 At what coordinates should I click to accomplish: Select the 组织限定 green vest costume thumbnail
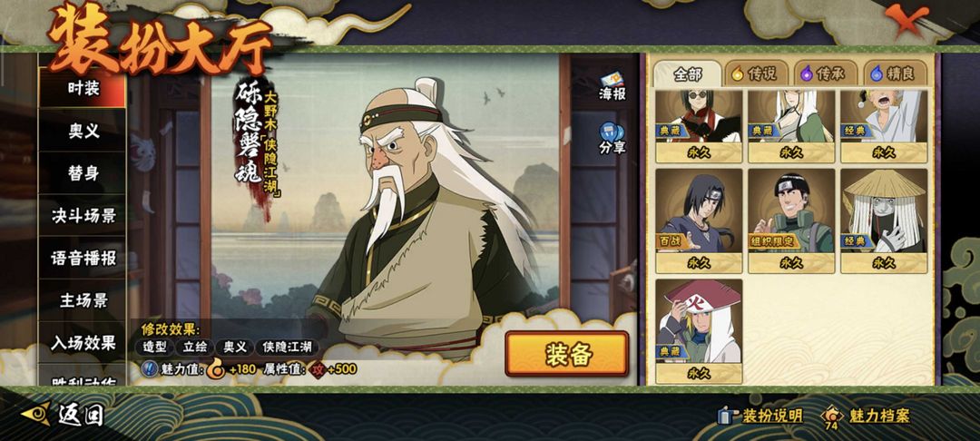pos(791,221)
